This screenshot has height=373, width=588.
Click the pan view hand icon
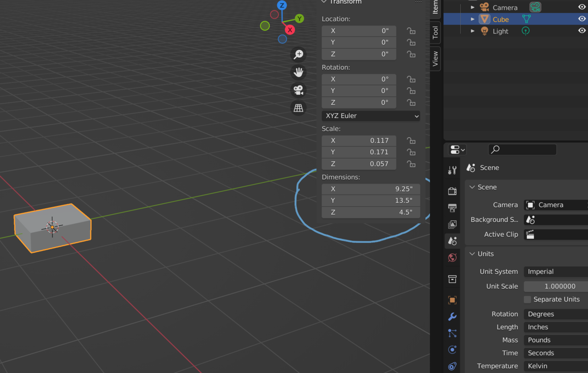click(299, 72)
